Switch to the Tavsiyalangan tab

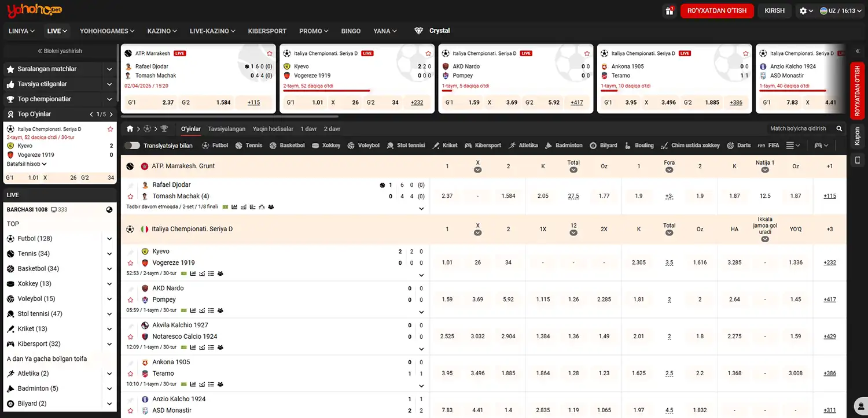(x=226, y=129)
